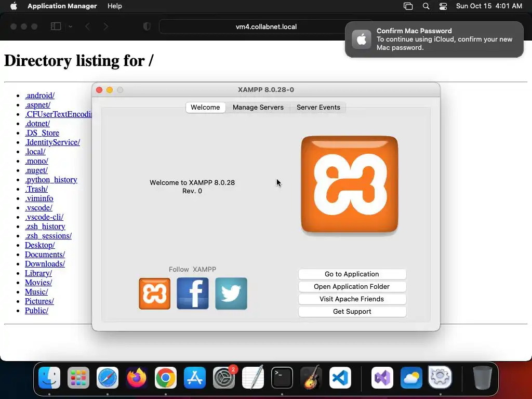The height and width of the screenshot is (399, 532).
Task: Launch Firefox from the Dock
Action: click(137, 378)
